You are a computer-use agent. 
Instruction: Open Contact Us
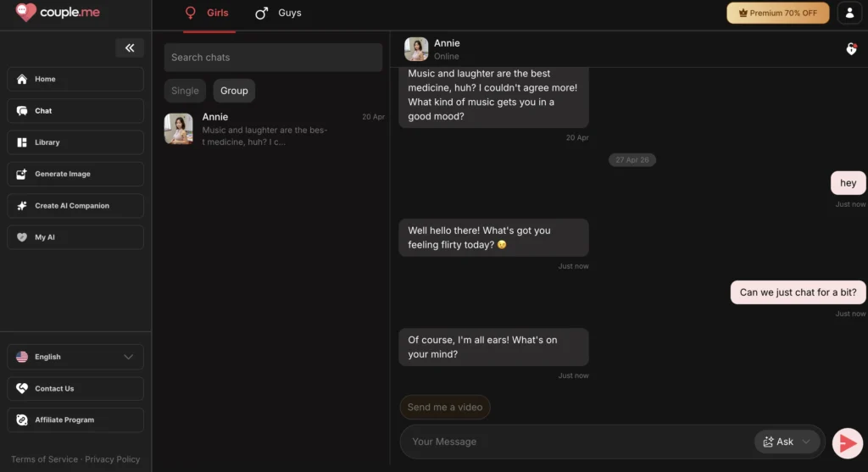(75, 388)
